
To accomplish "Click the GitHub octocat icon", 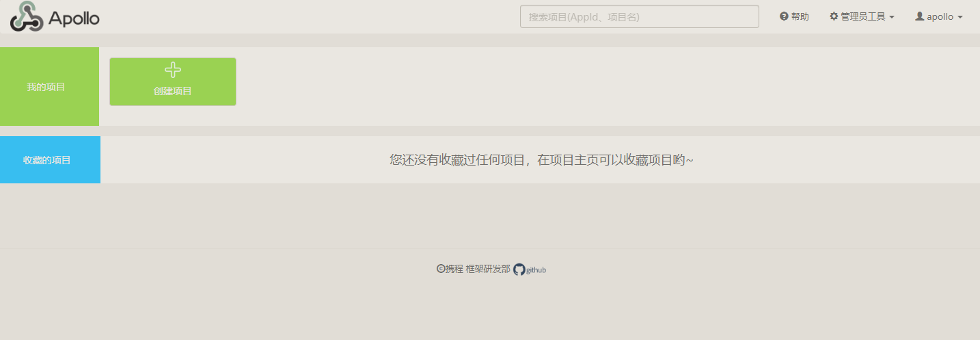I will pyautogui.click(x=519, y=270).
